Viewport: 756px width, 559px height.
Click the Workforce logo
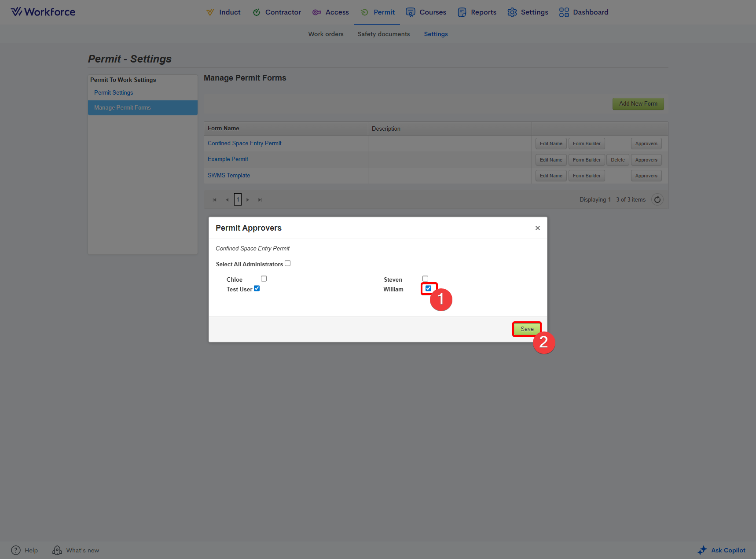coord(43,12)
